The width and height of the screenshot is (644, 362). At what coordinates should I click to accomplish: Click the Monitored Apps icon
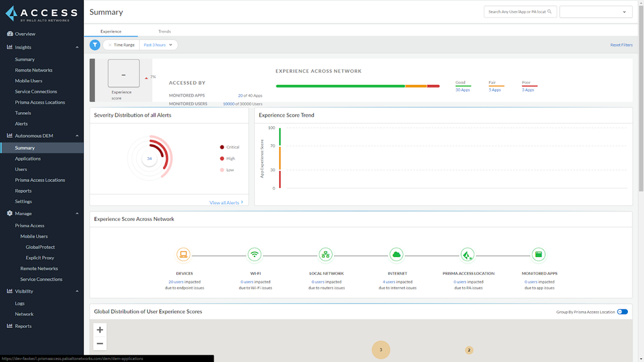pos(539,254)
